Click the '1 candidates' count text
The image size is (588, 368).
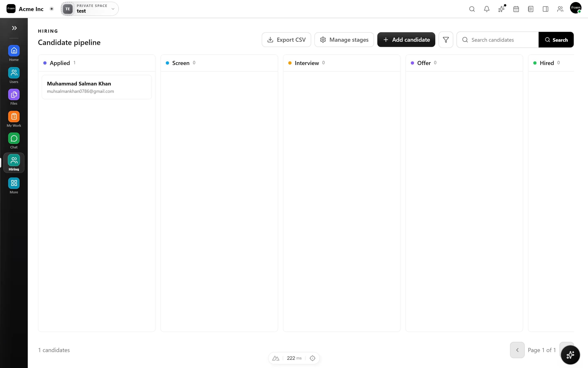(x=54, y=350)
